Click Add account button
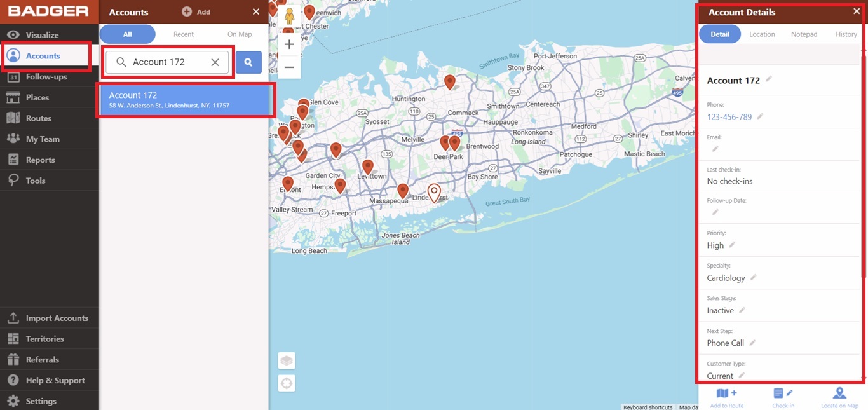 coord(196,12)
